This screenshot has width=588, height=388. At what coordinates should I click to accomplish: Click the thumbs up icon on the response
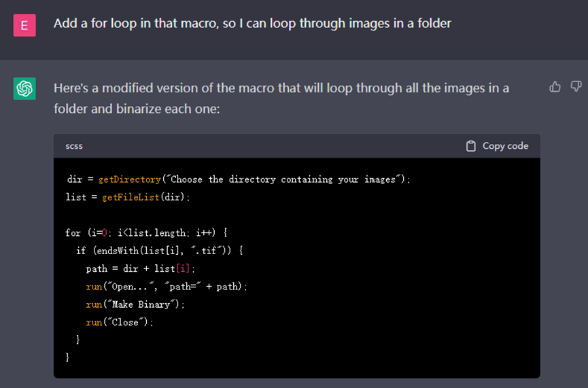click(555, 86)
